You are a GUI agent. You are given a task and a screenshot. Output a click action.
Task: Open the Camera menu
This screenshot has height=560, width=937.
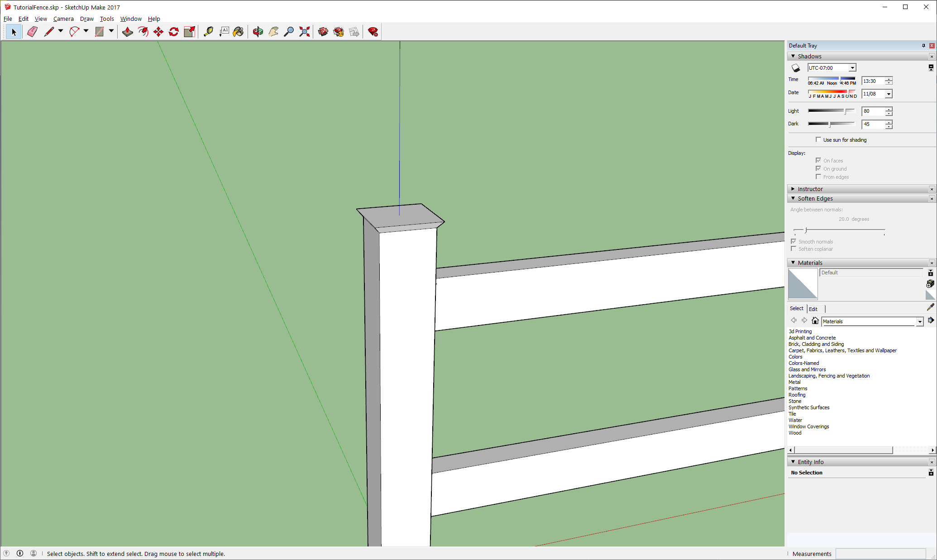tap(63, 19)
